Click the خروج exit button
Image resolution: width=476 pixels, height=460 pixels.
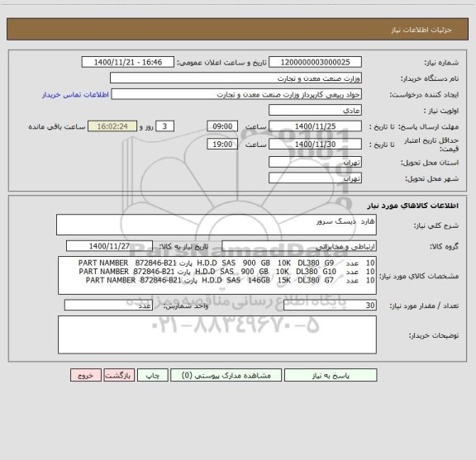[x=86, y=375]
